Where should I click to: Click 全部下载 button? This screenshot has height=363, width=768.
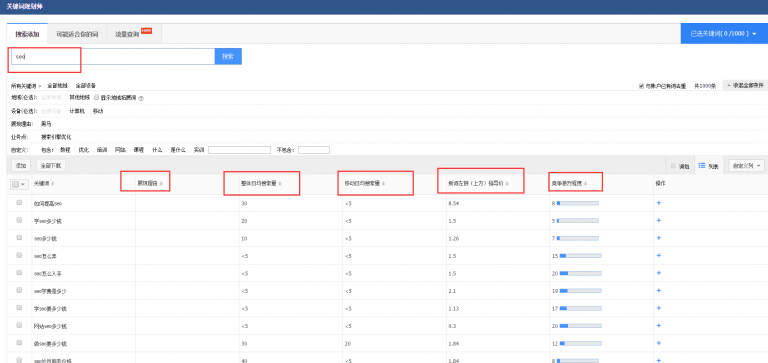pyautogui.click(x=51, y=166)
